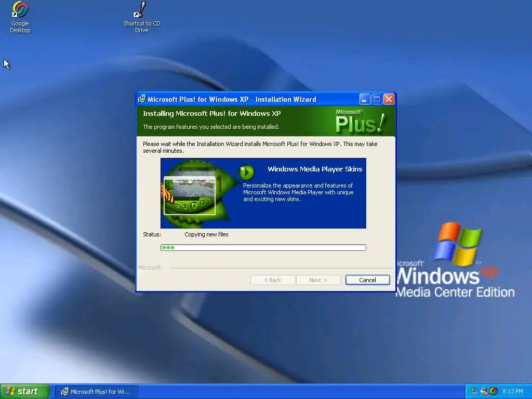Open the Start menu

25,391
